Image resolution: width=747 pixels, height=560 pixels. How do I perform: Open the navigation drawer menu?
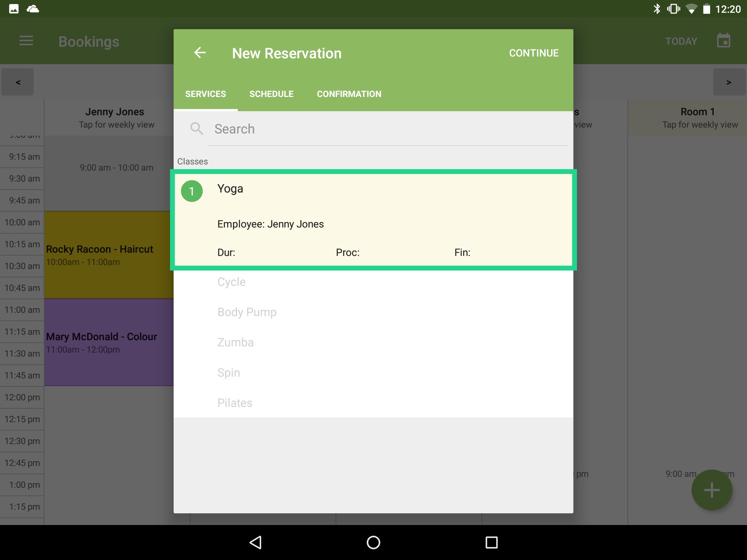26,41
